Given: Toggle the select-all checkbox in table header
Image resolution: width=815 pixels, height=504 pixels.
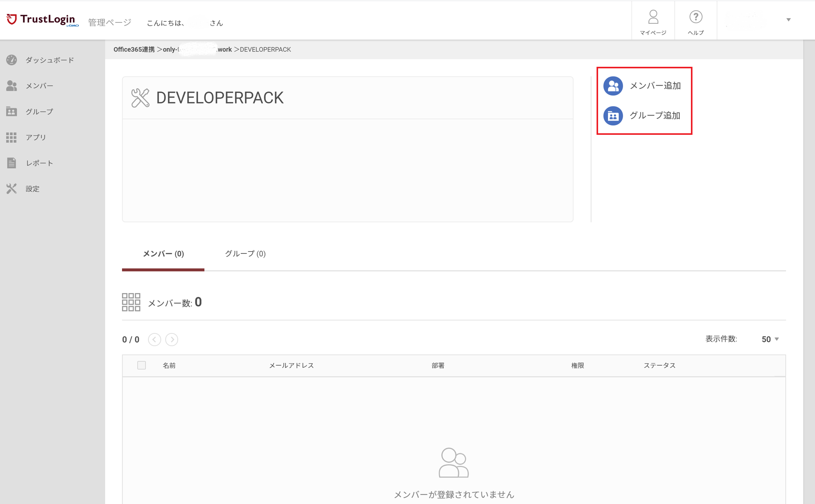Looking at the screenshot, I should pyautogui.click(x=141, y=365).
